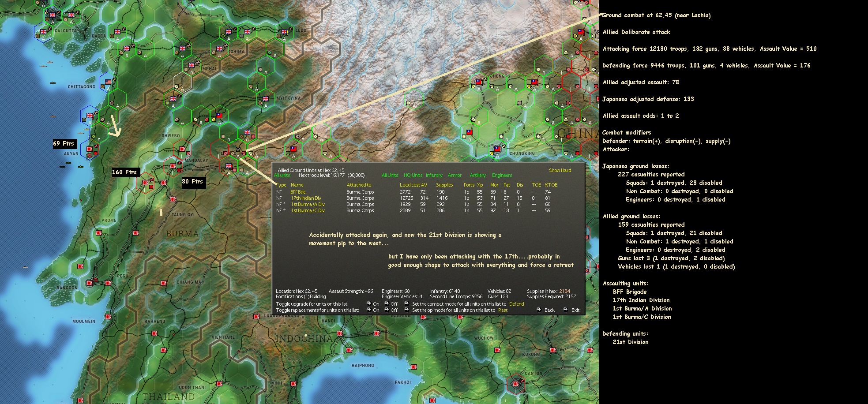
Task: Click the crossed-swords combat marker near Lashio
Action: point(238,150)
